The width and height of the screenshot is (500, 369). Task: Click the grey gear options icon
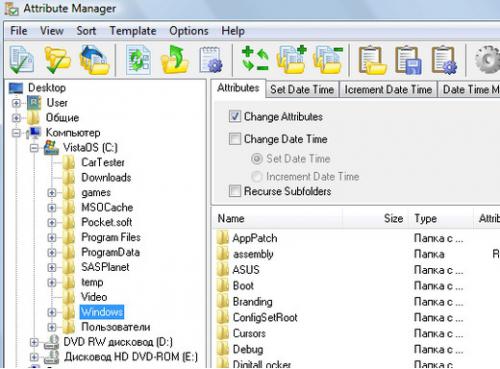[x=488, y=60]
